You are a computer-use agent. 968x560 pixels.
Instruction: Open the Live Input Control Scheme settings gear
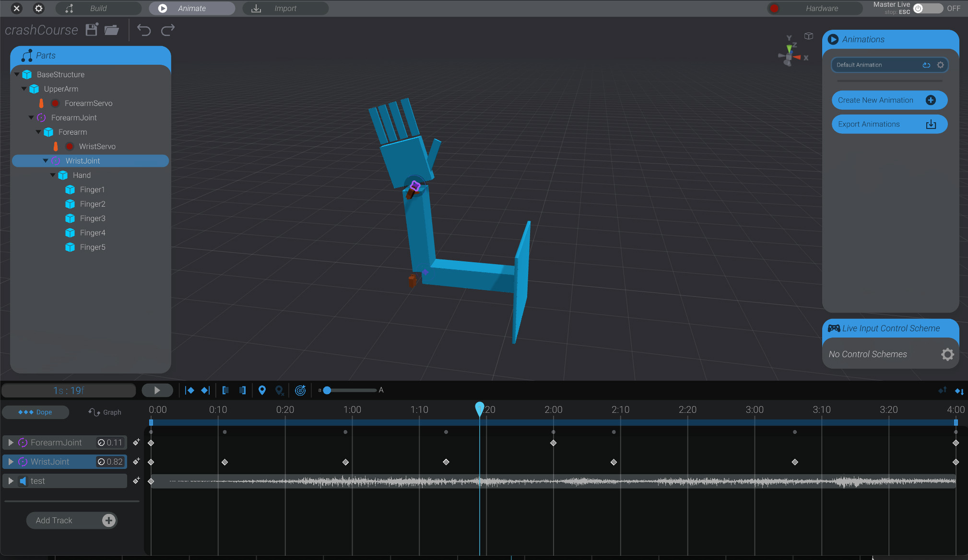click(947, 354)
